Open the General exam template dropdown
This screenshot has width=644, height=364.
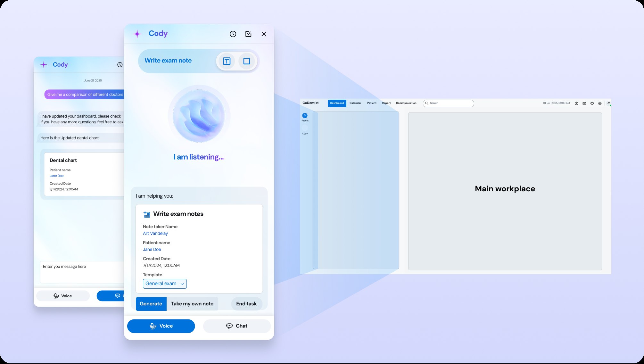(x=165, y=284)
